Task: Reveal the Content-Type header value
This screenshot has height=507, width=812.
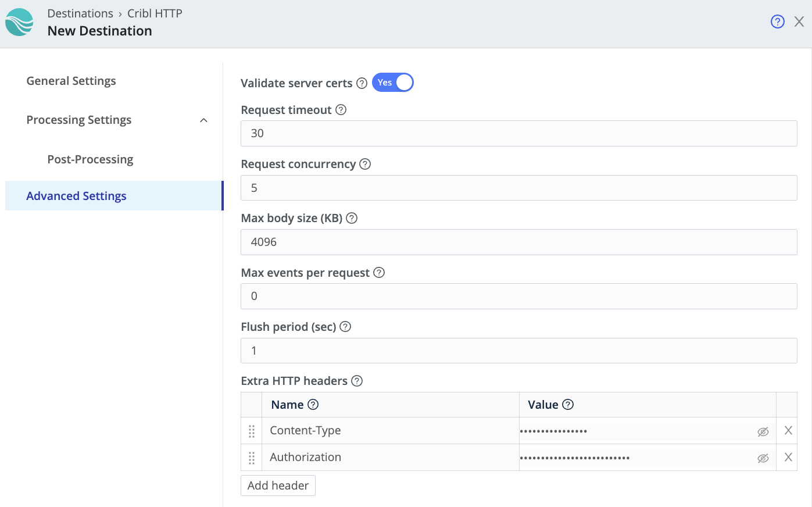Action: pos(763,430)
